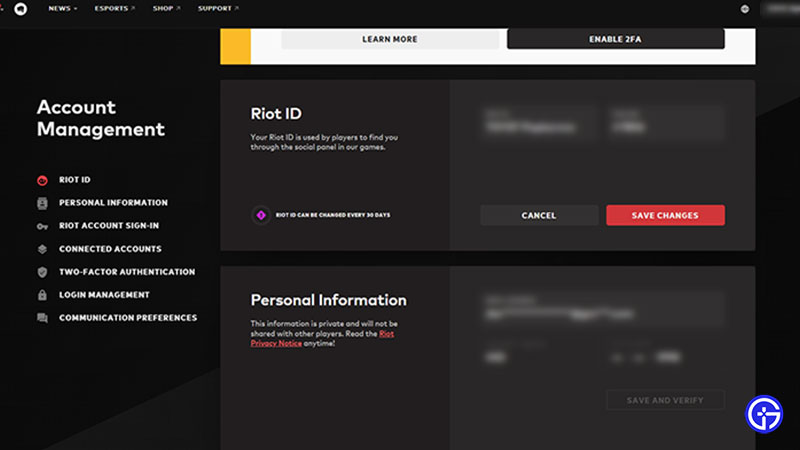Screen dimensions: 800x450
Task: Click the Personal Information sidebar icon
Action: coord(42,203)
